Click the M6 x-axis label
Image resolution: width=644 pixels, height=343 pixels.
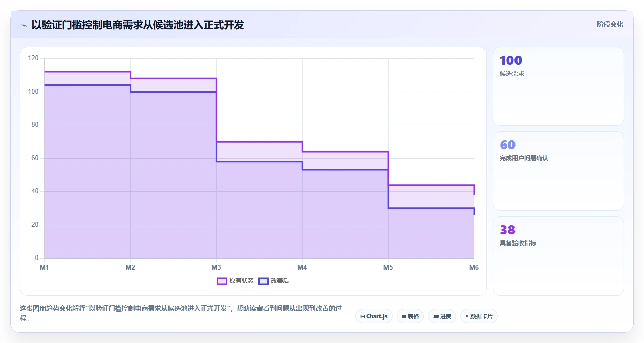(x=474, y=267)
